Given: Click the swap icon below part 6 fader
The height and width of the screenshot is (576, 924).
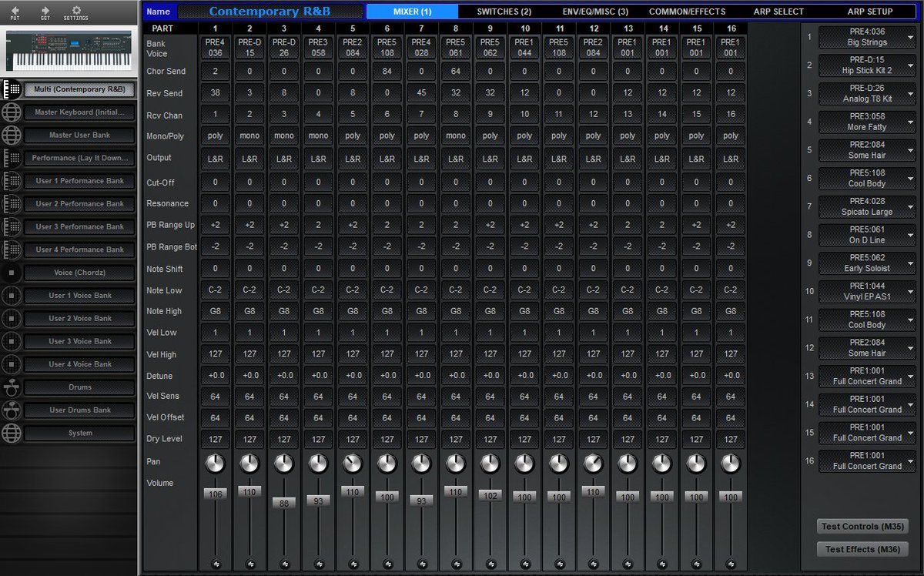Looking at the screenshot, I should point(387,564).
